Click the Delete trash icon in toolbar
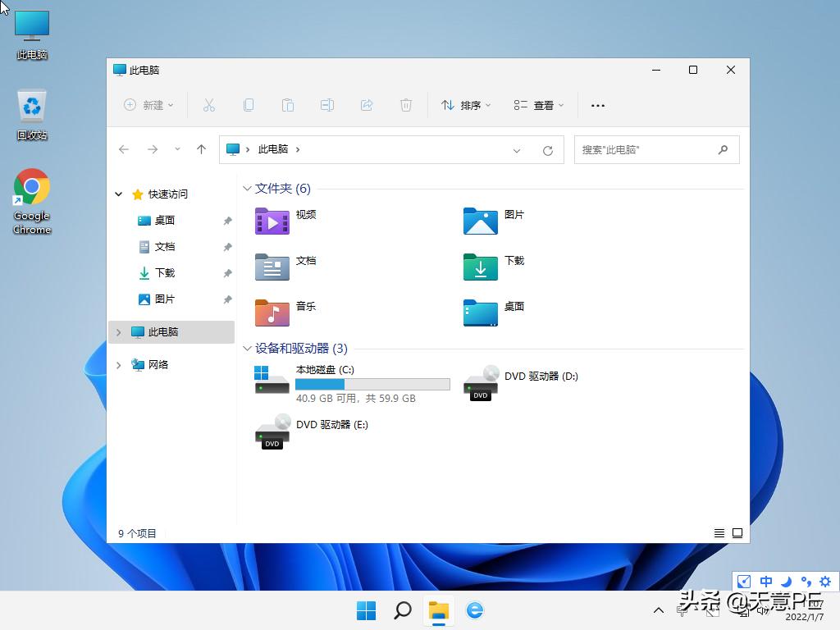Screen dimensions: 840x630 pos(405,105)
